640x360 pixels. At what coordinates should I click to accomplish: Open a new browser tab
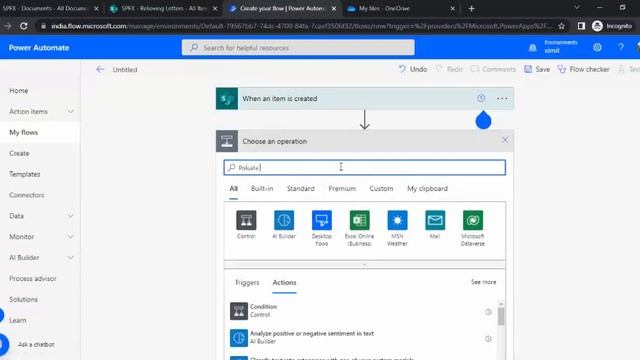(x=471, y=8)
